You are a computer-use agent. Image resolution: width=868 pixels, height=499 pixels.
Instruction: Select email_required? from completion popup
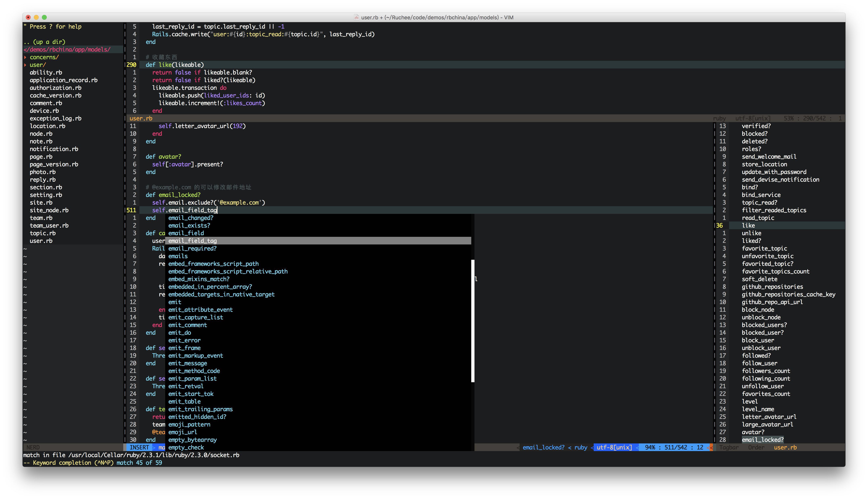[192, 248]
